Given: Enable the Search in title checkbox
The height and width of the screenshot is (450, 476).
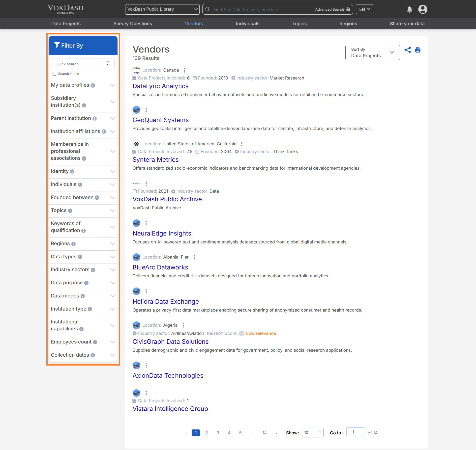Looking at the screenshot, I should [x=55, y=74].
